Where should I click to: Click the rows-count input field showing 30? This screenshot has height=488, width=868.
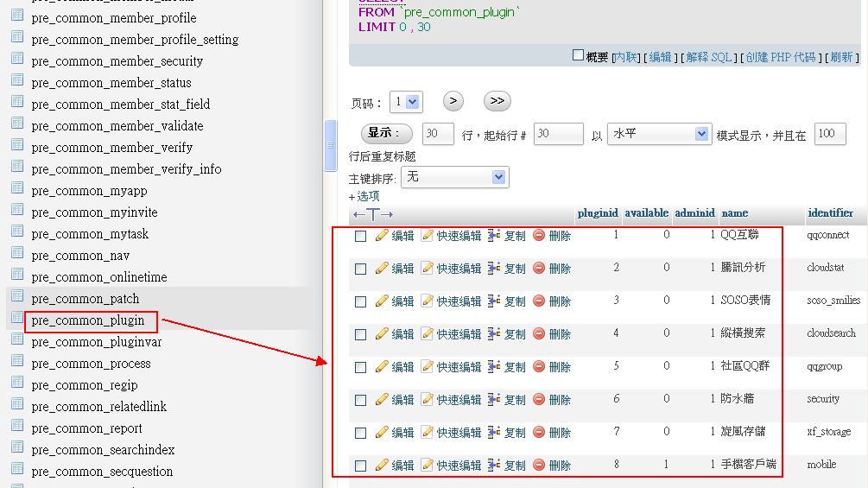[x=439, y=134]
